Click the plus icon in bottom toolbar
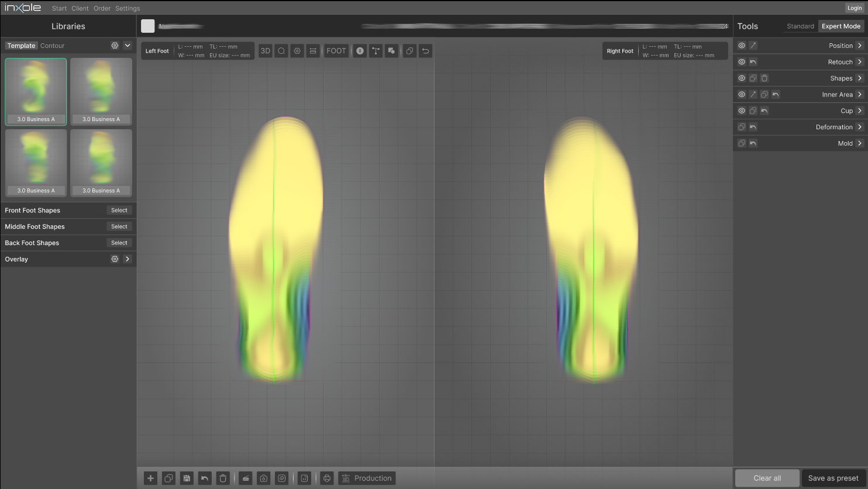Viewport: 868px width, 489px height. coord(150,478)
